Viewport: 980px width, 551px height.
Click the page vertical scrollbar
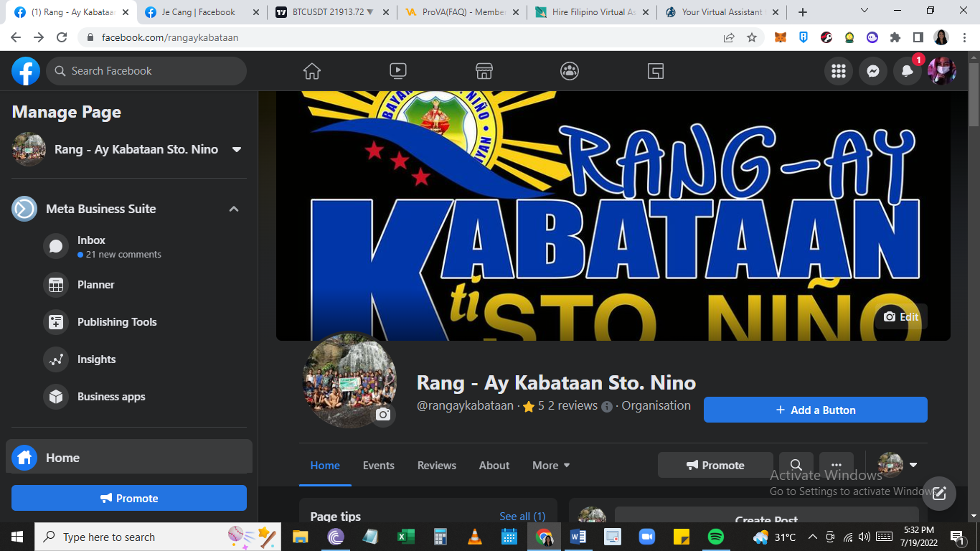(x=974, y=93)
